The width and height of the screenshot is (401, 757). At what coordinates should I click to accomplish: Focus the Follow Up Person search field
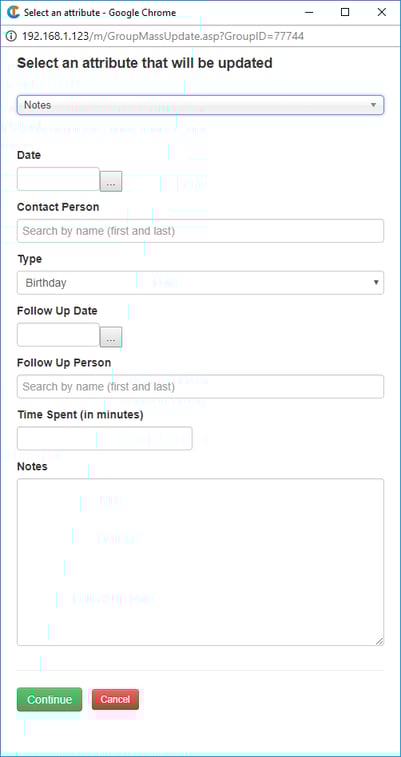tap(200, 387)
